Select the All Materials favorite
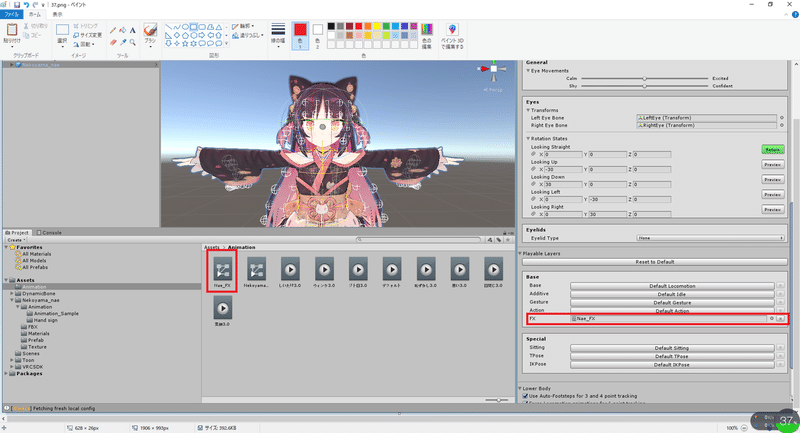Image resolution: width=800 pixels, height=433 pixels. click(x=33, y=254)
